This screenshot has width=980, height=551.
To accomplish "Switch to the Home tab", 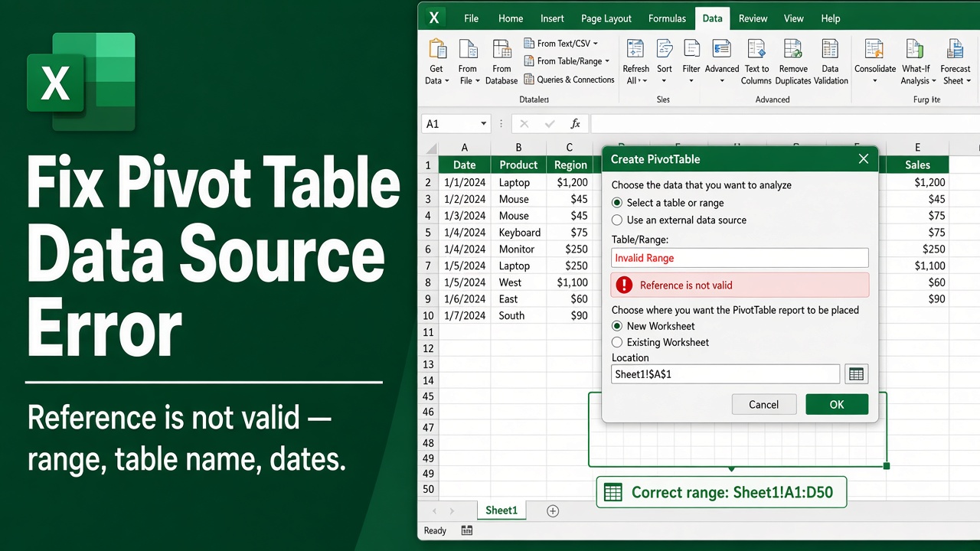I will coord(511,18).
